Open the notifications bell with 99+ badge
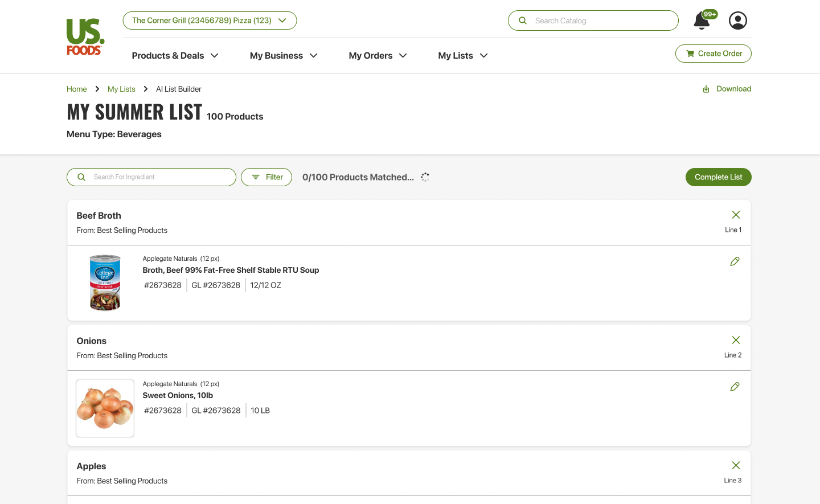The image size is (820, 504). [701, 21]
